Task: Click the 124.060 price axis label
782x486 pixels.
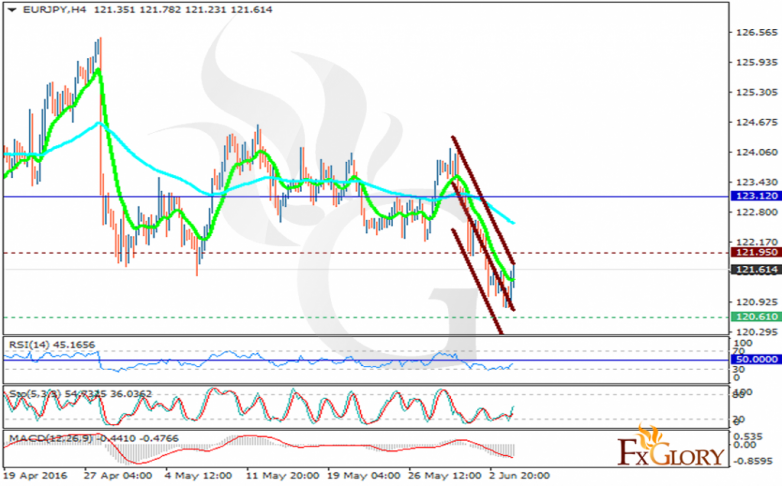Action: pos(757,152)
